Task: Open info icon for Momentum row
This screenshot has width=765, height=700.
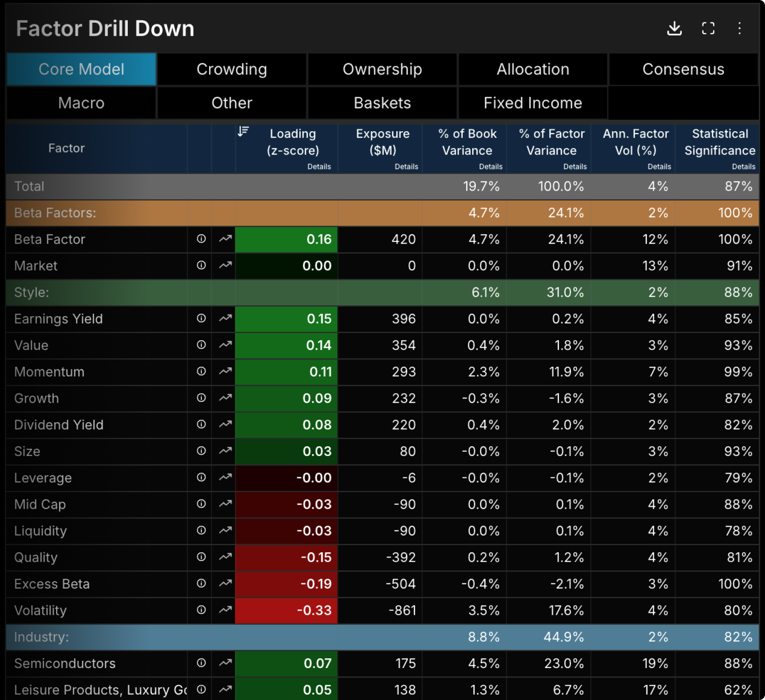Action: coord(201,371)
